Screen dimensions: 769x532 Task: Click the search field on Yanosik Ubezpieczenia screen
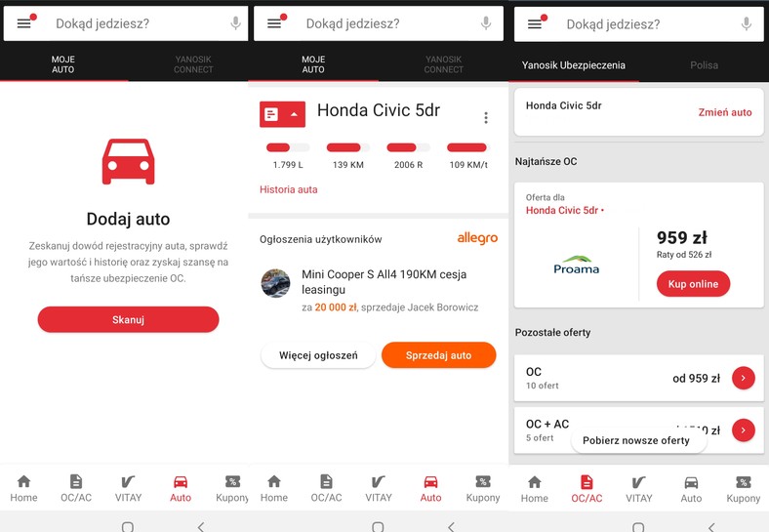(638, 23)
